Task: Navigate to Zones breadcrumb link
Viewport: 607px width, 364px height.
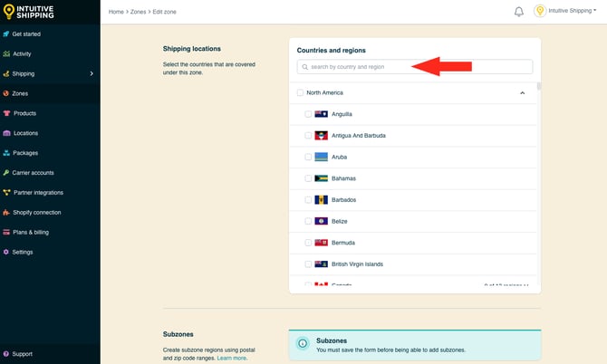Action: [x=140, y=12]
